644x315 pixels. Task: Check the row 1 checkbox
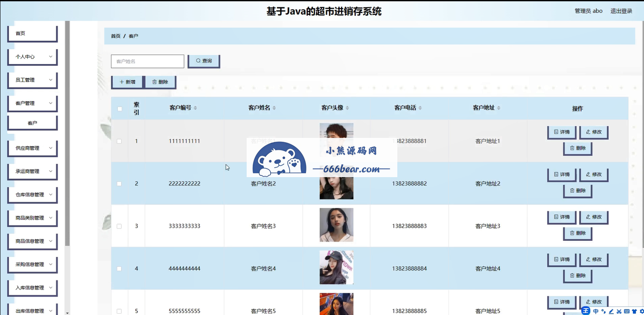coord(119,141)
